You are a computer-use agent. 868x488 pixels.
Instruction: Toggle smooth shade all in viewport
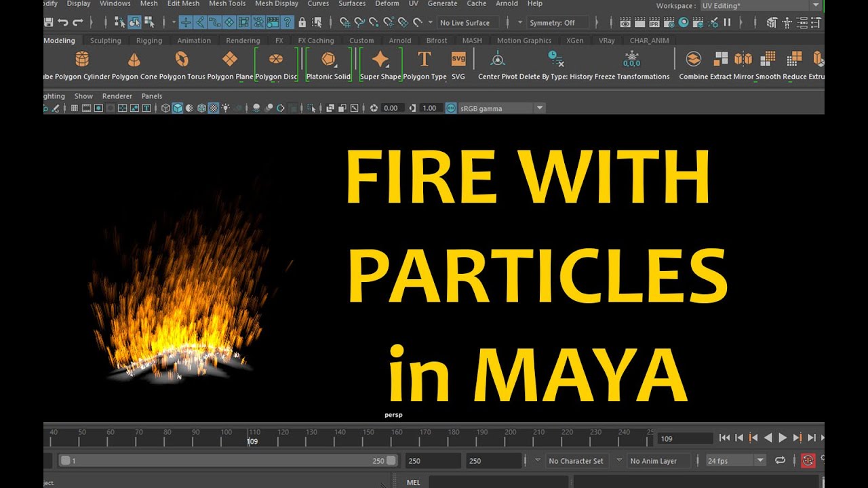177,108
